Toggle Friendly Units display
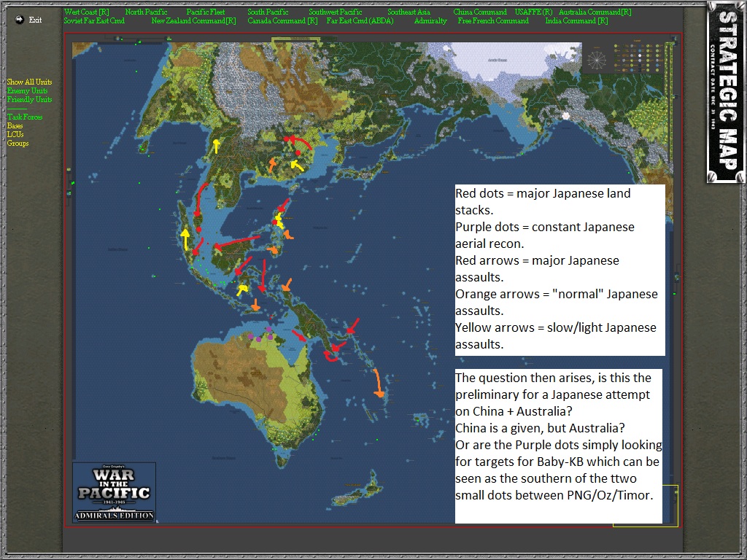747x560 pixels. click(x=29, y=99)
